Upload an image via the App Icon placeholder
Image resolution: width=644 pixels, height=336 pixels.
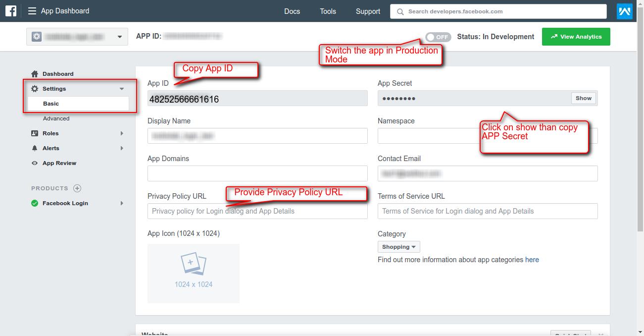tap(193, 273)
